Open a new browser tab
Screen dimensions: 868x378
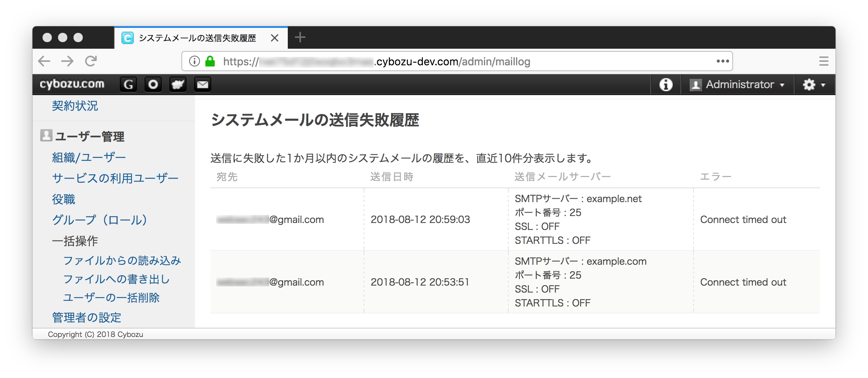pos(300,37)
